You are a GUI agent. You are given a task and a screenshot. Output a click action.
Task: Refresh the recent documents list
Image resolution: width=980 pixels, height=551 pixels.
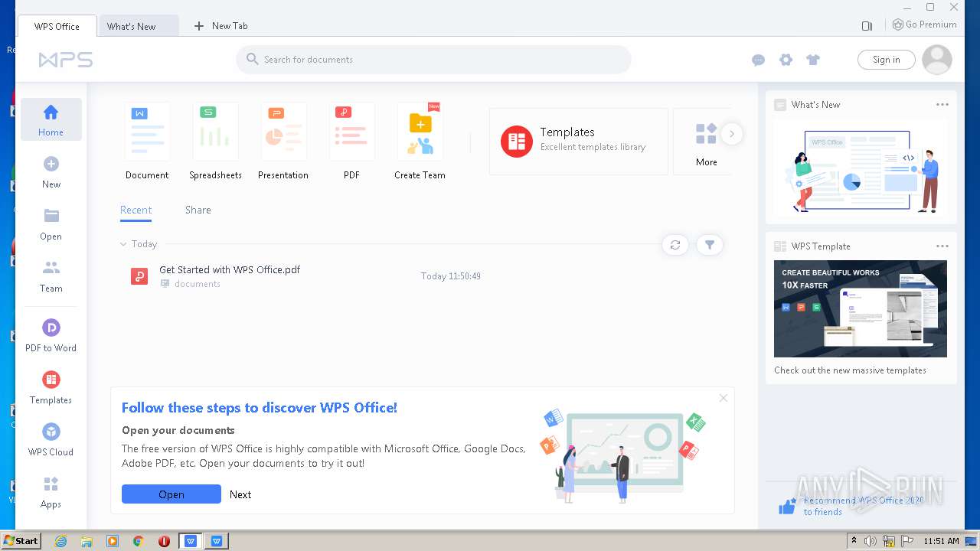[675, 245]
